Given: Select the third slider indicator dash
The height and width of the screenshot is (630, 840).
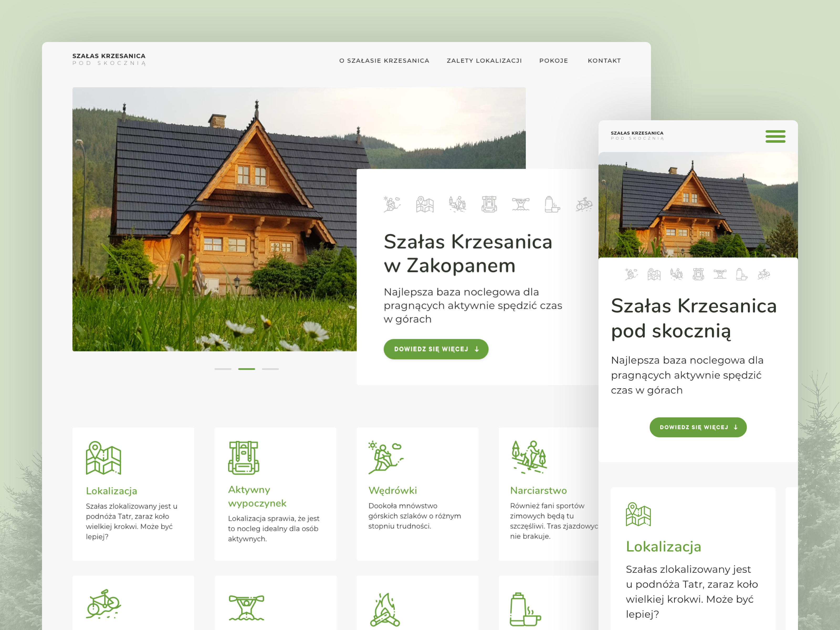Looking at the screenshot, I should pos(270,369).
